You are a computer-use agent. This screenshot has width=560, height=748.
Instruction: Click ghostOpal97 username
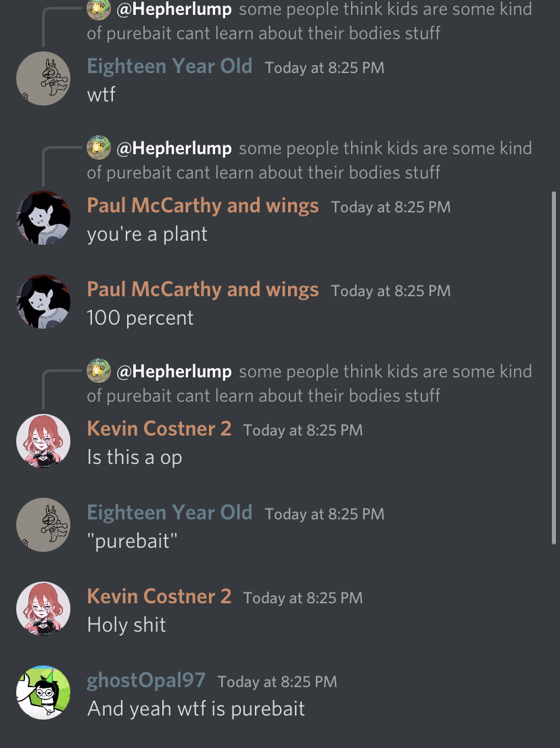(146, 680)
